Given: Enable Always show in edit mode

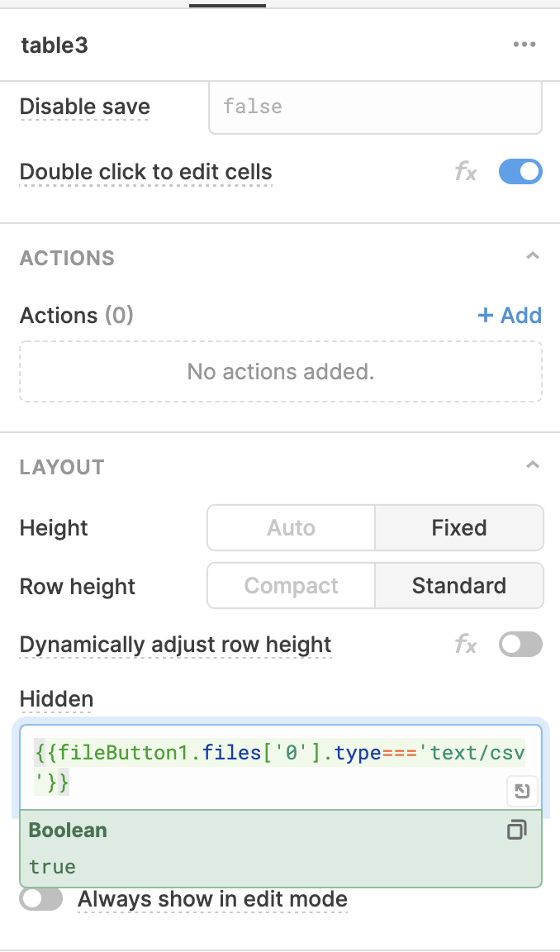Looking at the screenshot, I should (x=40, y=898).
